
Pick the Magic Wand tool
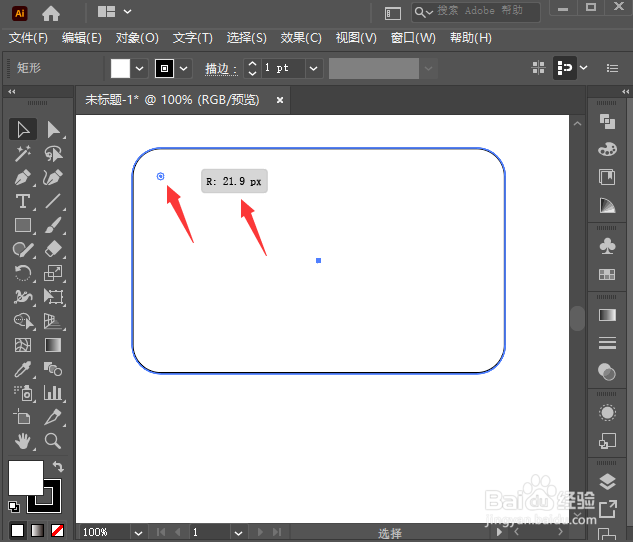click(x=23, y=153)
